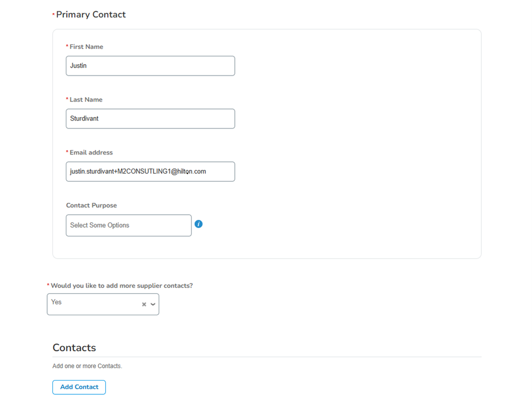Click the add more supplier contacts question label
532x409 pixels.
(x=122, y=286)
